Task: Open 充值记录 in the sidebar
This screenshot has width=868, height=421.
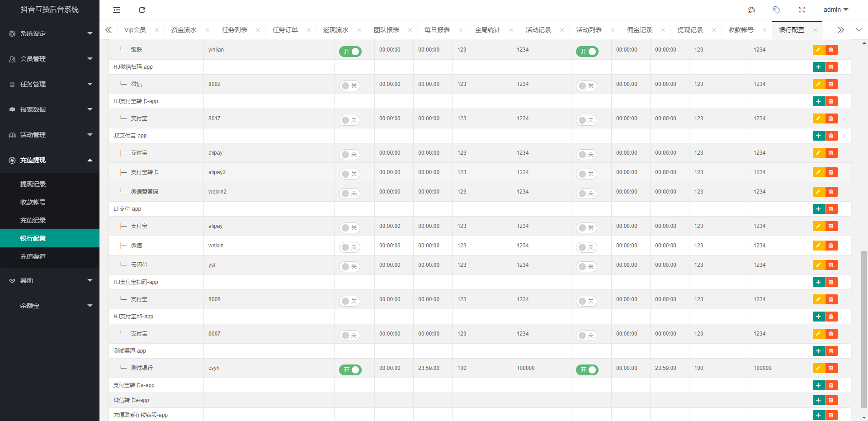Action: 50,220
